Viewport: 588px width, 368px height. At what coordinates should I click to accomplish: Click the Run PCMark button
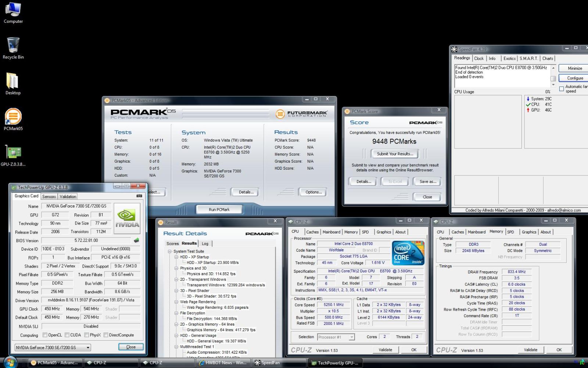point(219,209)
